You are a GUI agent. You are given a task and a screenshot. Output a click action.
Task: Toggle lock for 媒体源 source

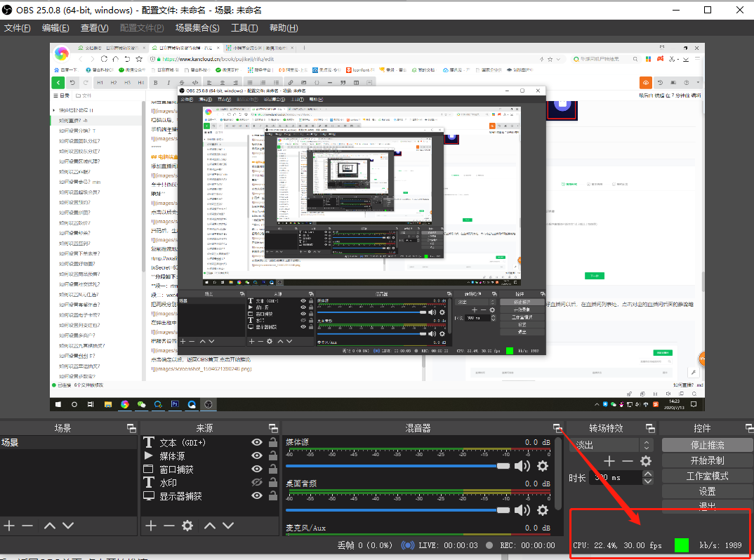(272, 455)
